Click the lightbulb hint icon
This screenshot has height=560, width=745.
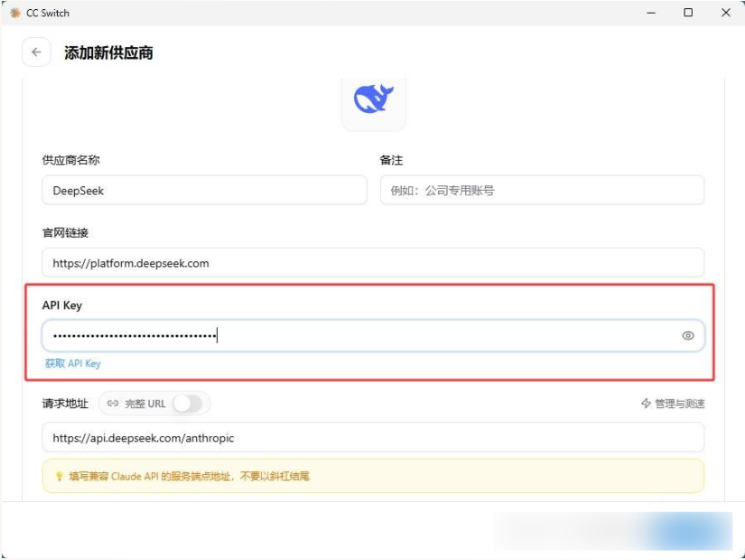coord(59,476)
